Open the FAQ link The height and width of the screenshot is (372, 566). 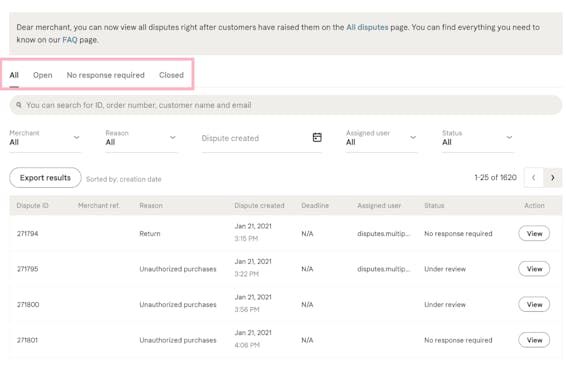tap(70, 40)
